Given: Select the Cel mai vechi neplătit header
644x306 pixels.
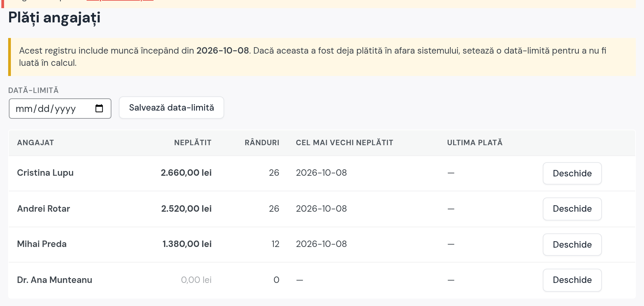Looking at the screenshot, I should coord(344,142).
